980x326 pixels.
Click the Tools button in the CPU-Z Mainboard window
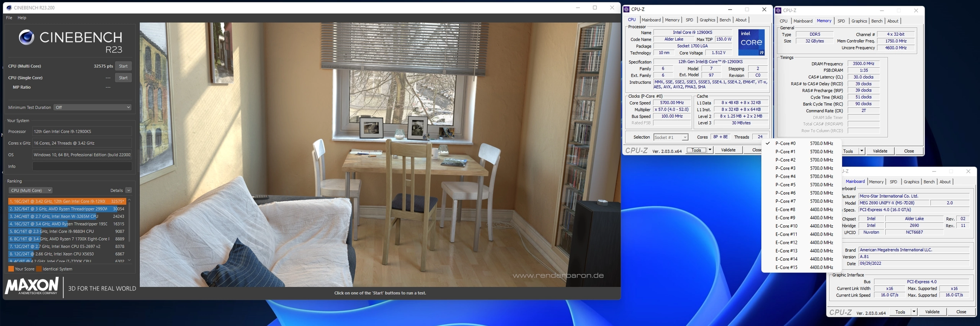[900, 312]
